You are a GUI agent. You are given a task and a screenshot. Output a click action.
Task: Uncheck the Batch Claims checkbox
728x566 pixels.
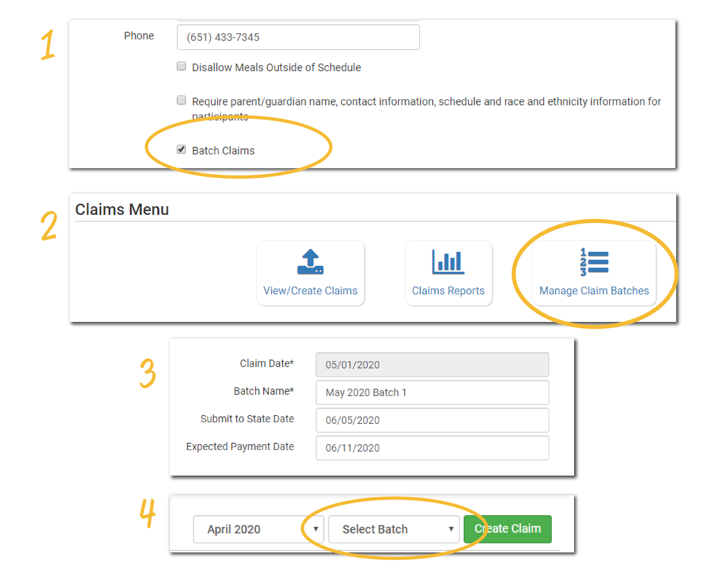(181, 149)
